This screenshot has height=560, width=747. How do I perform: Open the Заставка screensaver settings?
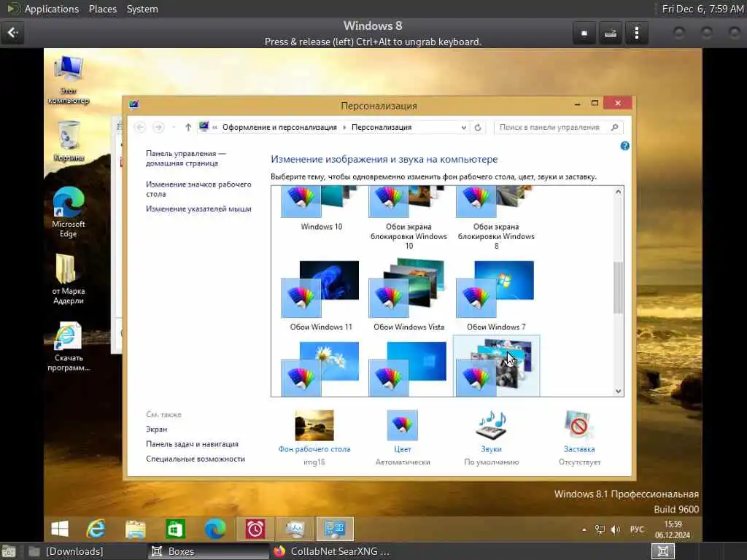click(578, 425)
